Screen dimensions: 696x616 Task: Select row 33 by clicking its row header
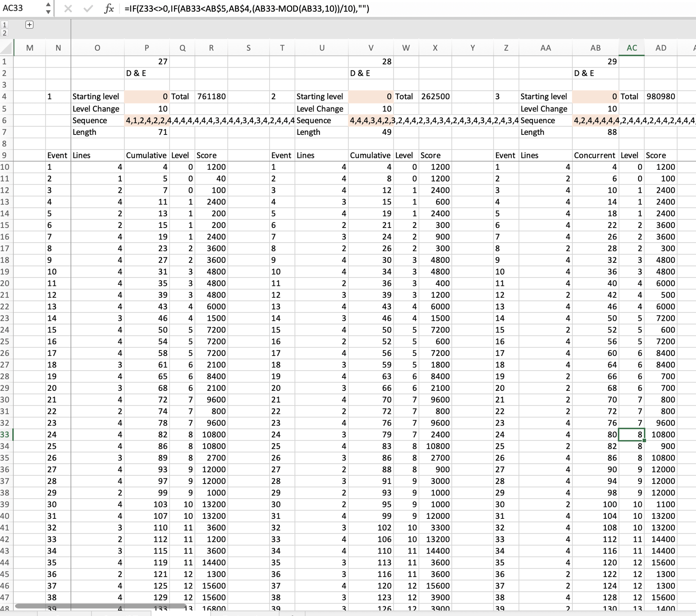[5, 434]
